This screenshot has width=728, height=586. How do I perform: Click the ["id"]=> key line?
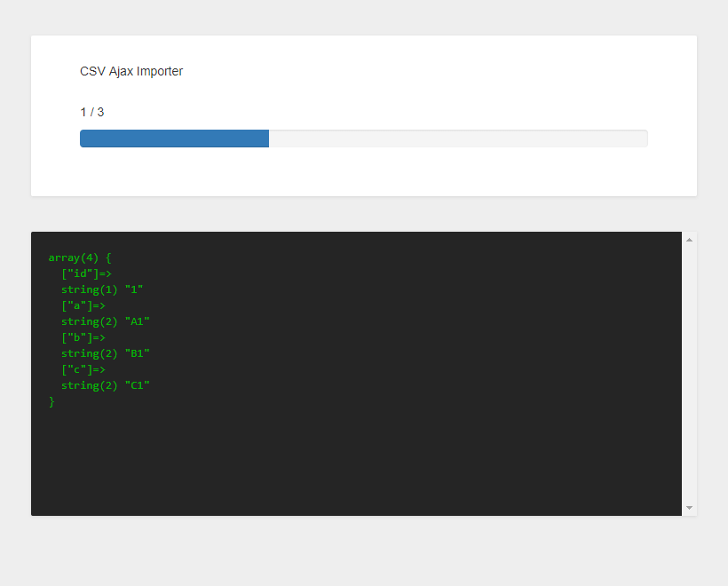tap(86, 273)
